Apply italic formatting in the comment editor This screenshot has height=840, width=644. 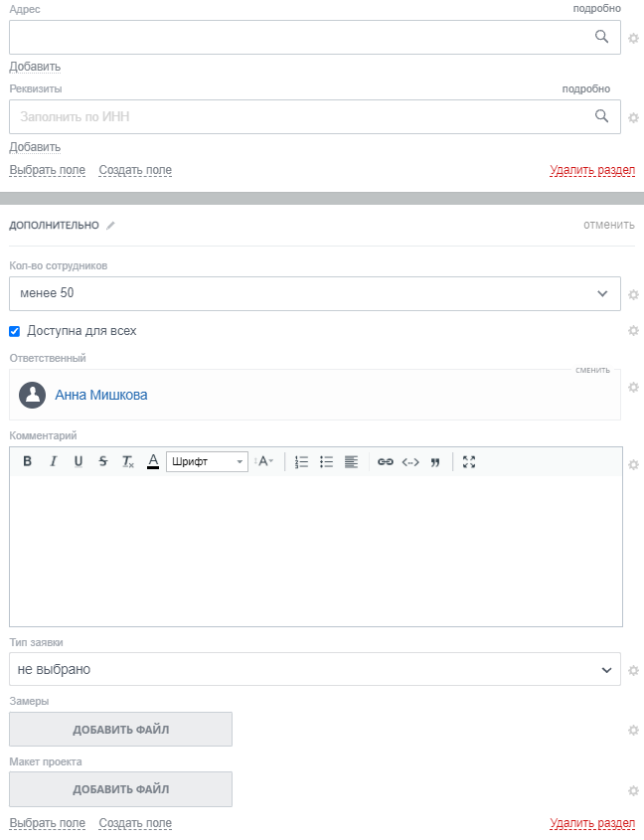[x=54, y=461]
